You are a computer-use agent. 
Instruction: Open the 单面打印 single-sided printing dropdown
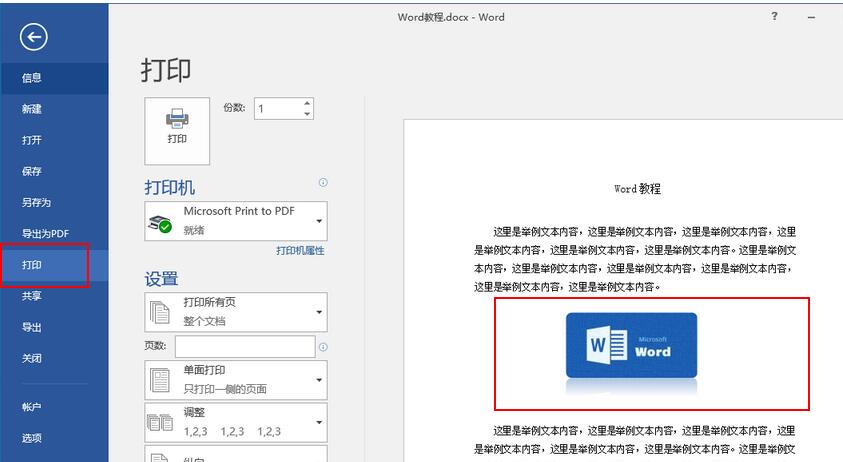coord(319,380)
